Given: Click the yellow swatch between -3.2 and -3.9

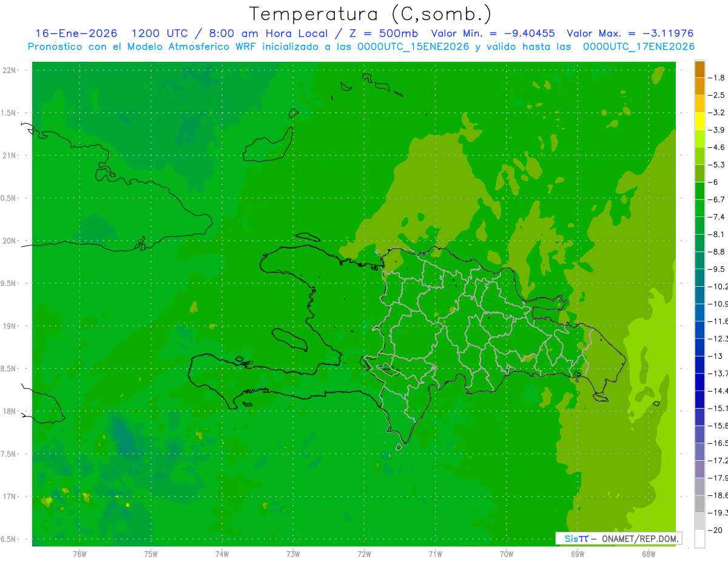Looking at the screenshot, I should point(699,121).
